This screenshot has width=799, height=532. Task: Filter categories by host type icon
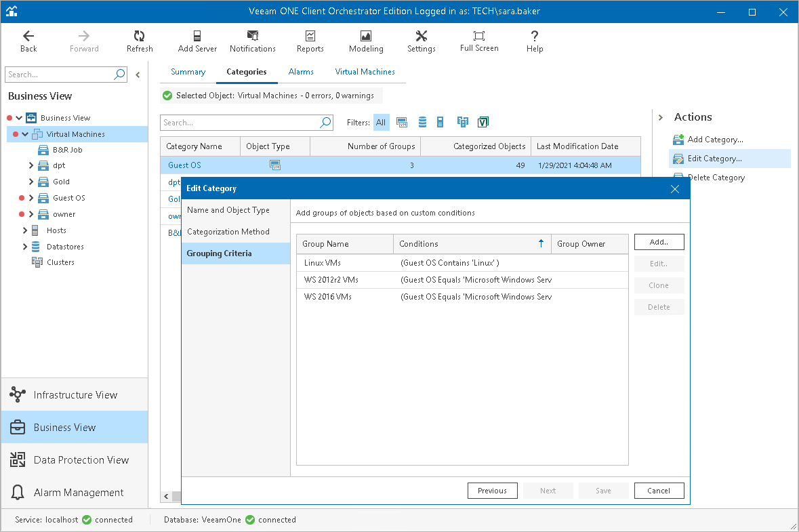441,122
